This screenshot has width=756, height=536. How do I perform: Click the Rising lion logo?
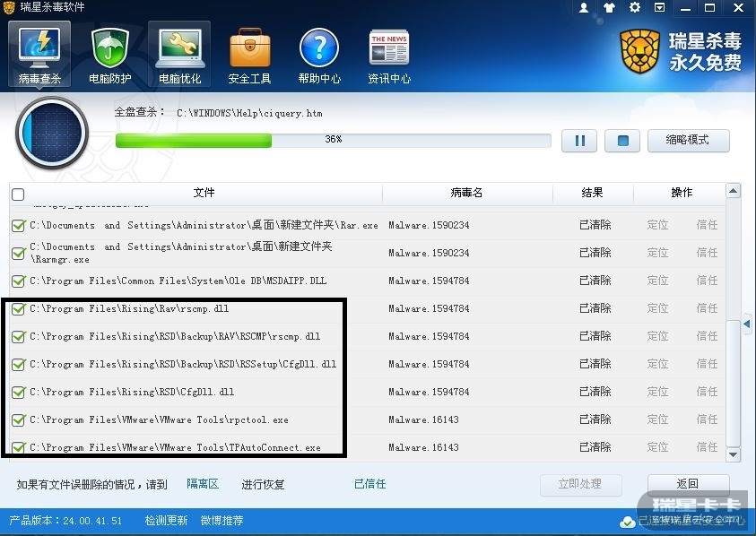pyautogui.click(x=639, y=52)
